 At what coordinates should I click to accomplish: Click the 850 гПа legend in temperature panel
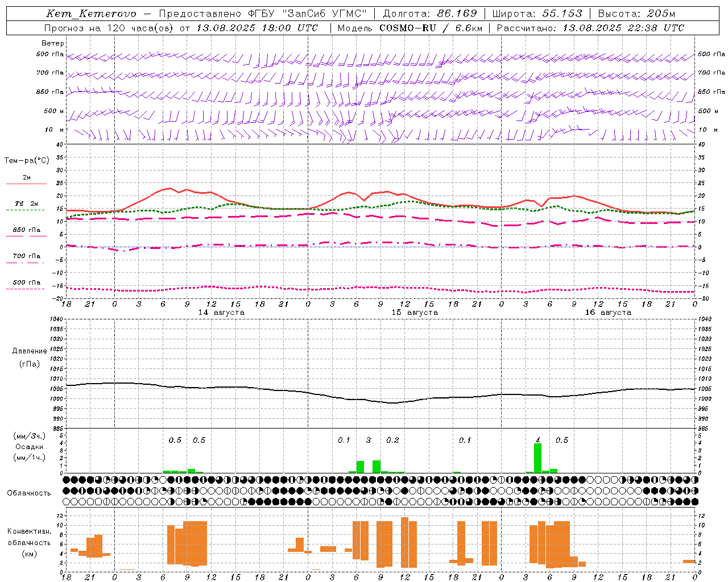click(x=26, y=230)
